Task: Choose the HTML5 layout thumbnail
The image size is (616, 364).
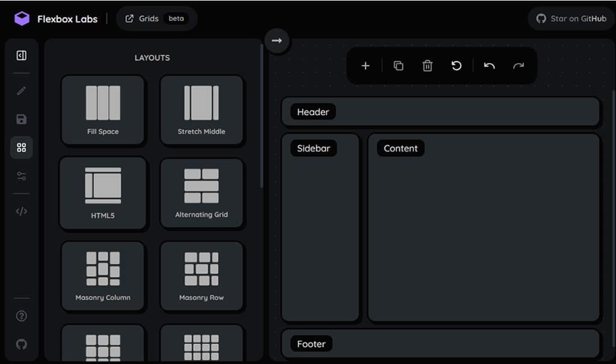Action: pyautogui.click(x=103, y=193)
